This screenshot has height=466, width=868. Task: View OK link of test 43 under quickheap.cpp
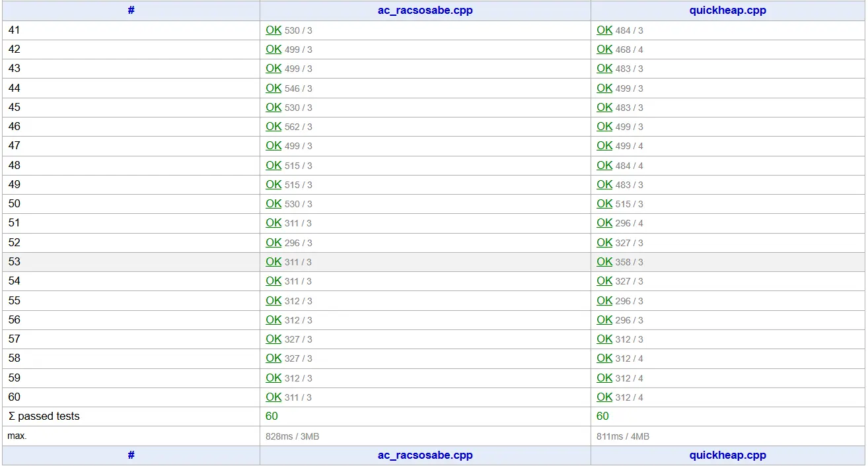coord(604,68)
